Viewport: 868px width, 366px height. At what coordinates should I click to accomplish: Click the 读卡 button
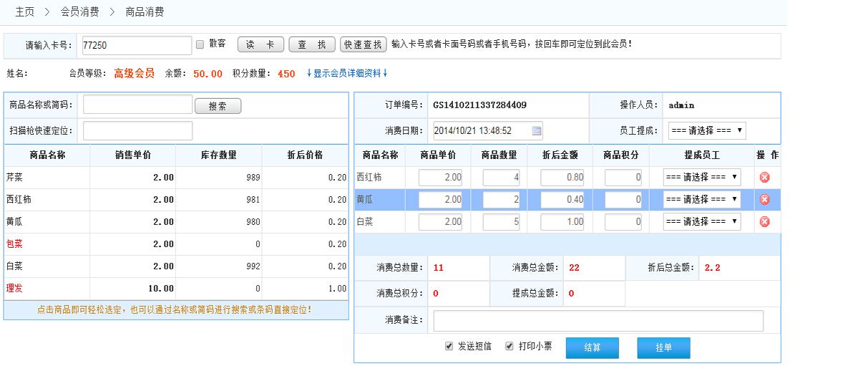pyautogui.click(x=260, y=44)
